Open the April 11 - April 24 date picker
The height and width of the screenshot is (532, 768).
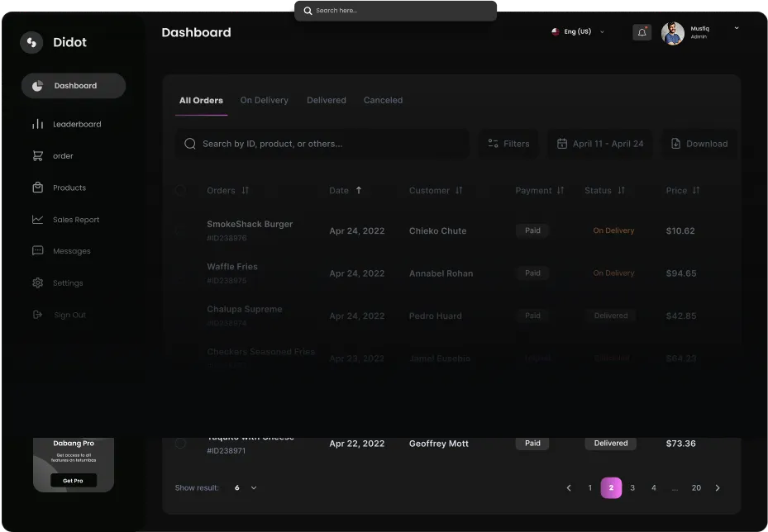[x=600, y=144]
